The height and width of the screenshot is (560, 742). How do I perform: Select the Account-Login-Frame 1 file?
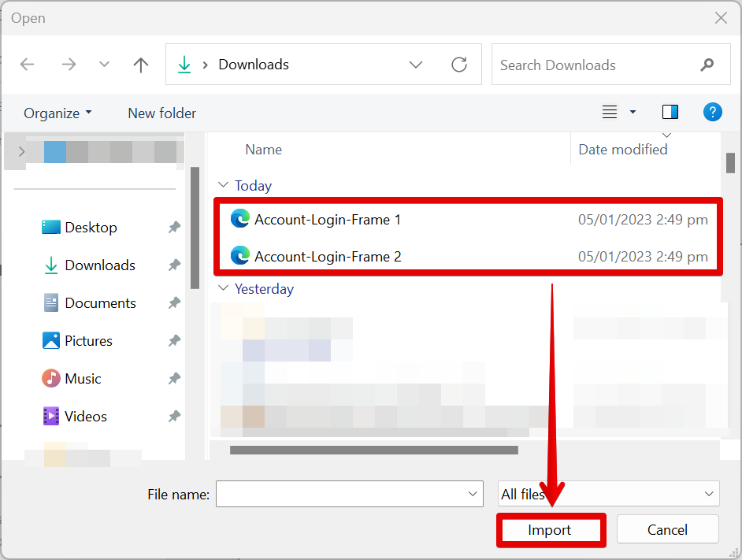[327, 220]
